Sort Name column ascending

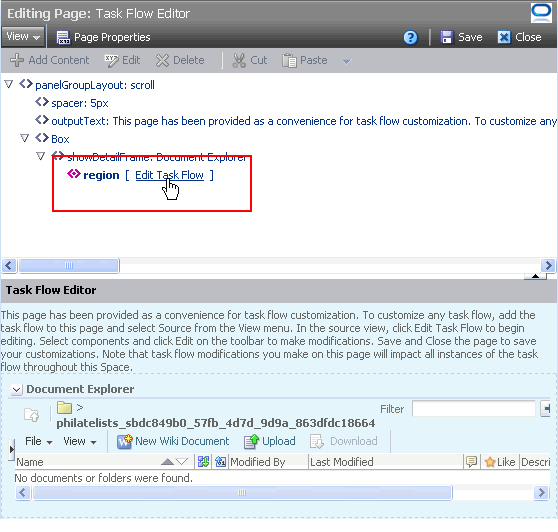167,462
